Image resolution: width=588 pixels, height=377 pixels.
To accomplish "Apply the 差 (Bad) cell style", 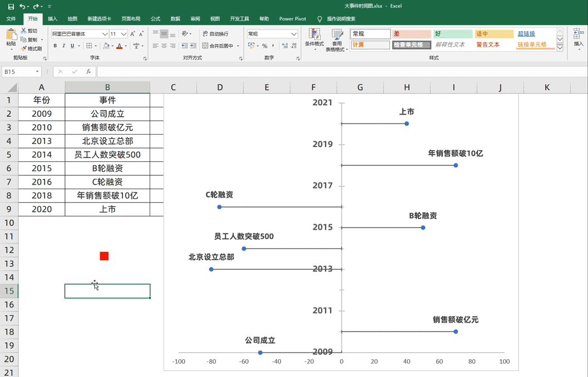I will 412,34.
